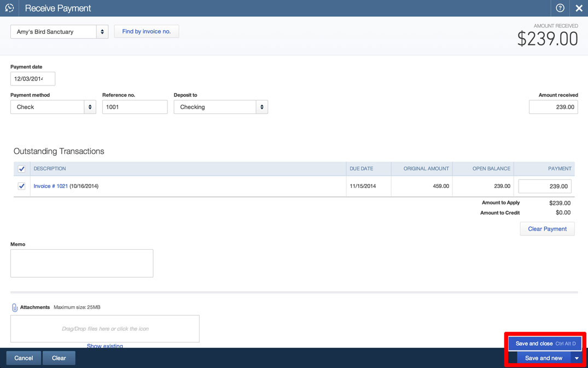Click the attachments drag/drop area
Image resolution: width=588 pixels, height=368 pixels.
pyautogui.click(x=105, y=329)
